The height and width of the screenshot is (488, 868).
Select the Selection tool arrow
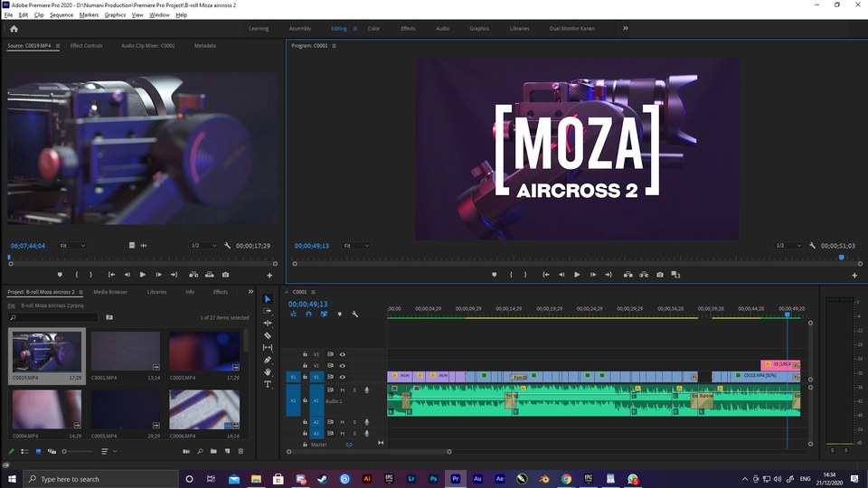point(268,299)
